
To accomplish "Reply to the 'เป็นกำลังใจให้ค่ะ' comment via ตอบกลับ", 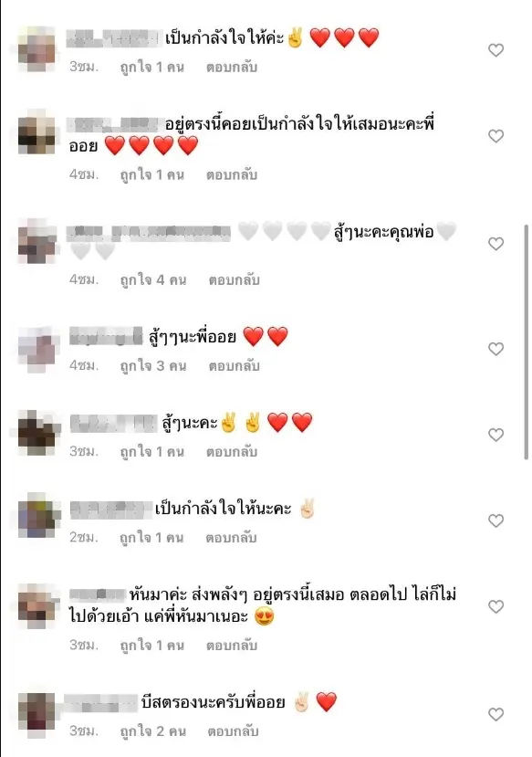I will [232, 67].
